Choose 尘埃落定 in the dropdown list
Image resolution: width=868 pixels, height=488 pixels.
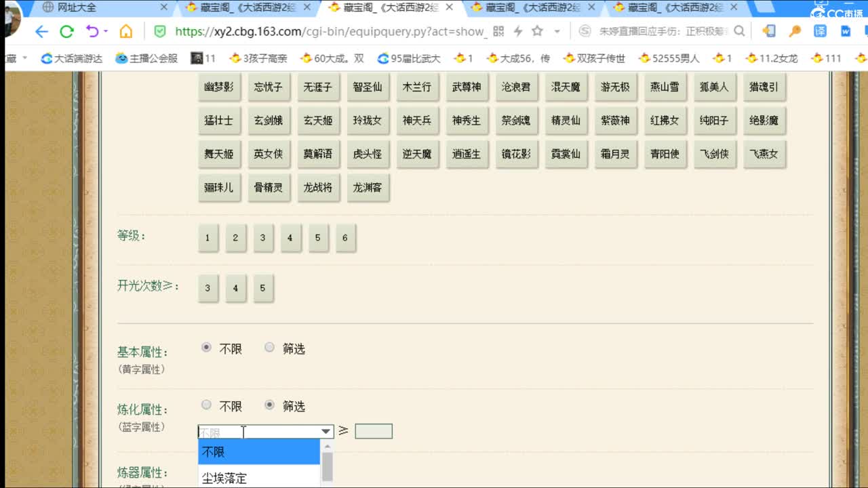tap(258, 478)
